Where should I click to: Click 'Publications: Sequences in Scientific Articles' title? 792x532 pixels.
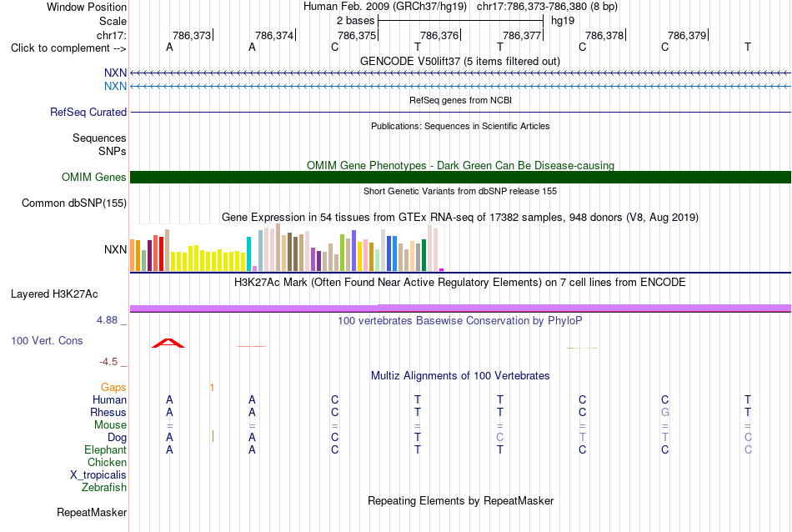coord(460,126)
